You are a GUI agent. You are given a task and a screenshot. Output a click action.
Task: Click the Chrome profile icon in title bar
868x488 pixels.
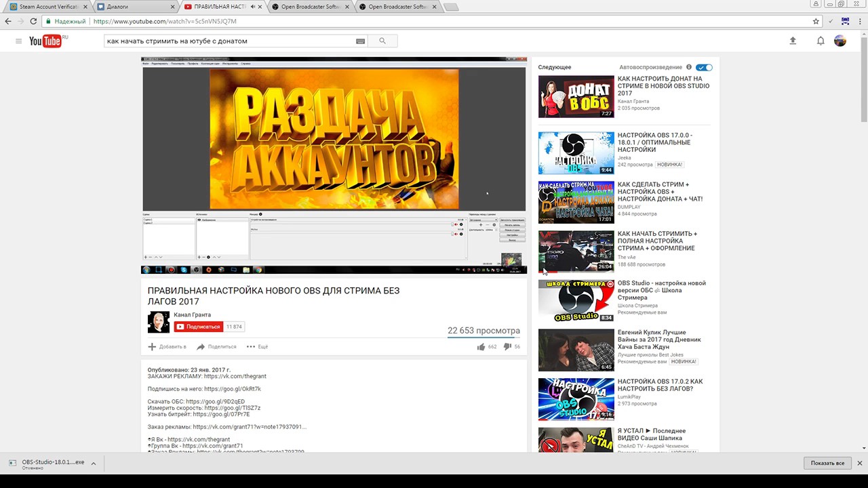click(817, 4)
